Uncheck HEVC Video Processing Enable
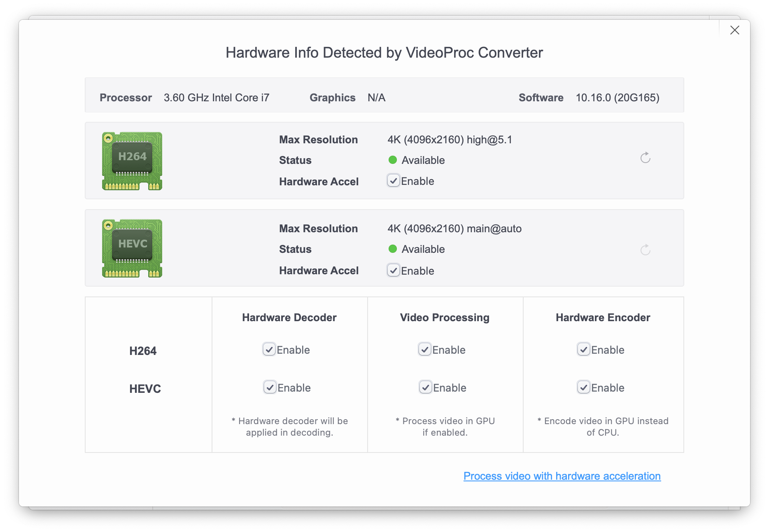This screenshot has height=532, width=769. (426, 387)
